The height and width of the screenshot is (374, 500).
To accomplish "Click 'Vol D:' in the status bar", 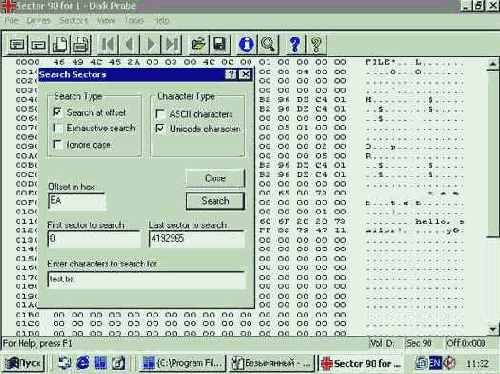I will [382, 343].
